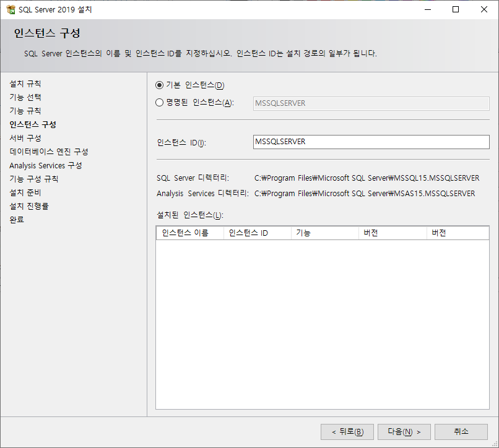499x448 pixels.
Task: Open the 데이터베이스 엔진 구성 step
Action: tap(49, 152)
